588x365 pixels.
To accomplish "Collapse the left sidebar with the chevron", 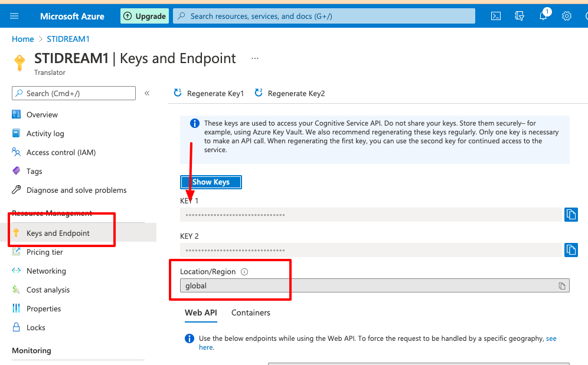I will [148, 93].
